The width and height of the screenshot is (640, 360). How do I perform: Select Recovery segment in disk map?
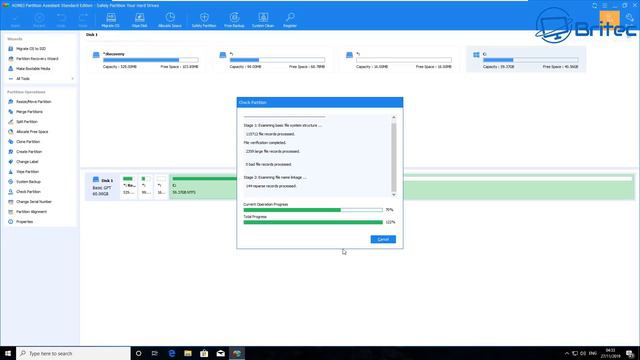129,187
